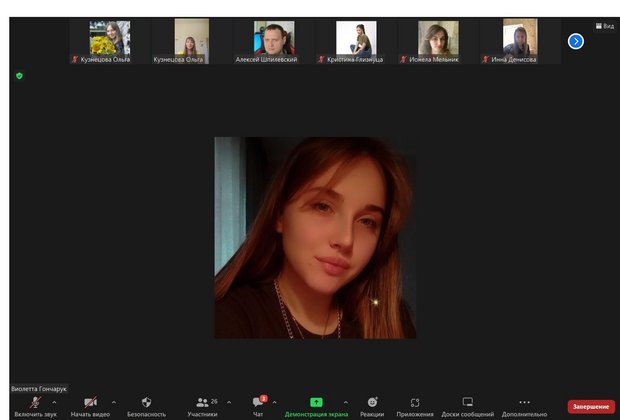Click Виолетта Гончарук name label
This screenshot has width=620, height=420.
click(39, 389)
